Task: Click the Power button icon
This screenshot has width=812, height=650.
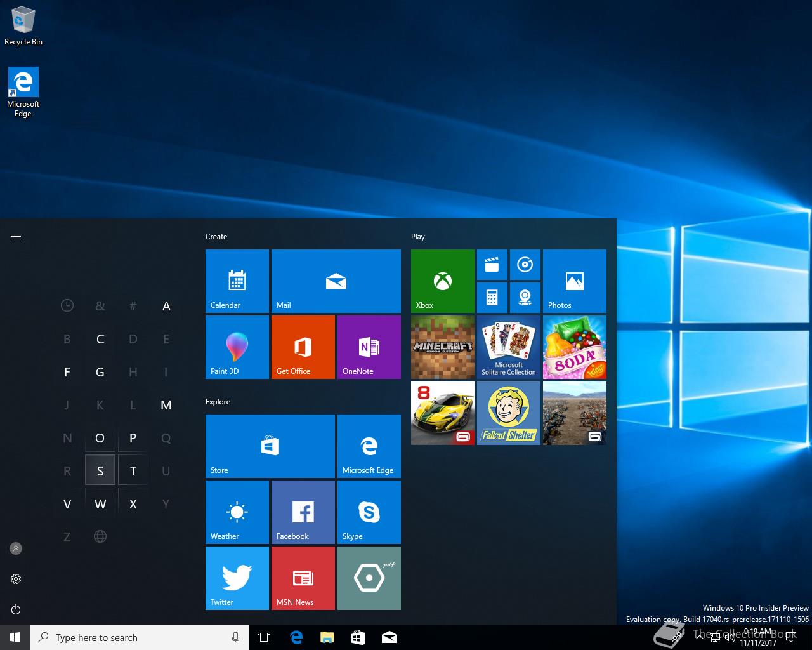Action: tap(16, 609)
